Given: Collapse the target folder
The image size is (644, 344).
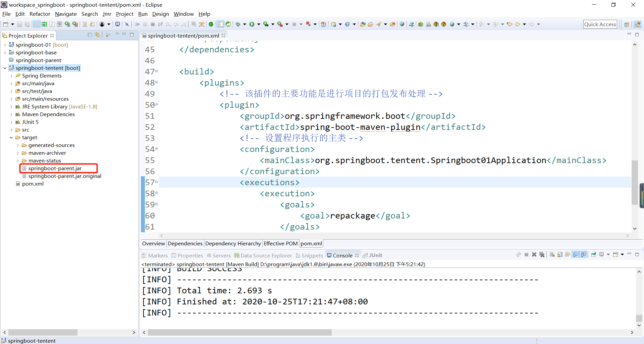Looking at the screenshot, I should (11, 138).
